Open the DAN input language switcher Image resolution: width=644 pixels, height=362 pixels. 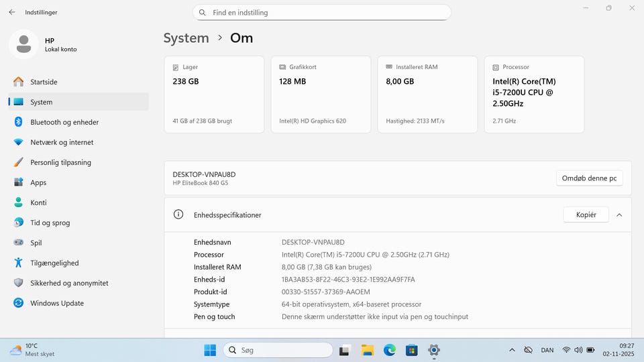tap(547, 350)
